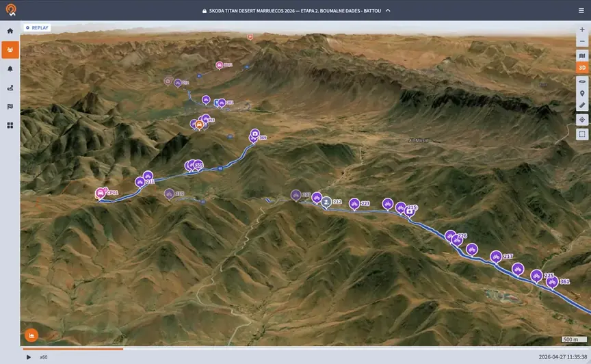Viewport: 591px width, 364px height.
Task: Open the grid apps icon in sidebar
Action: pyautogui.click(x=10, y=125)
